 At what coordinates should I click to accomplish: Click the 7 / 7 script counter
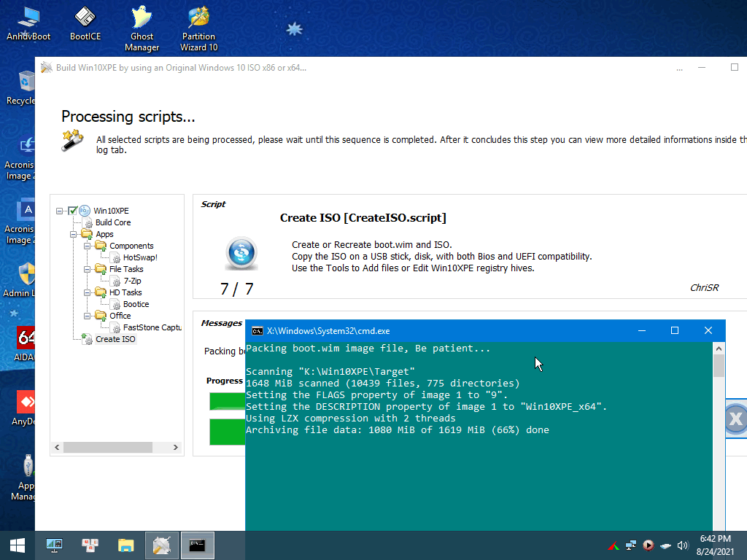[x=237, y=289]
